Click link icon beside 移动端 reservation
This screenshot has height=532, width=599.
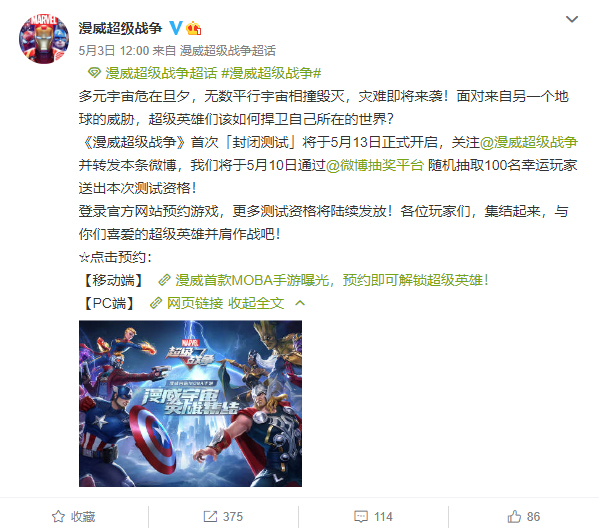click(164, 280)
